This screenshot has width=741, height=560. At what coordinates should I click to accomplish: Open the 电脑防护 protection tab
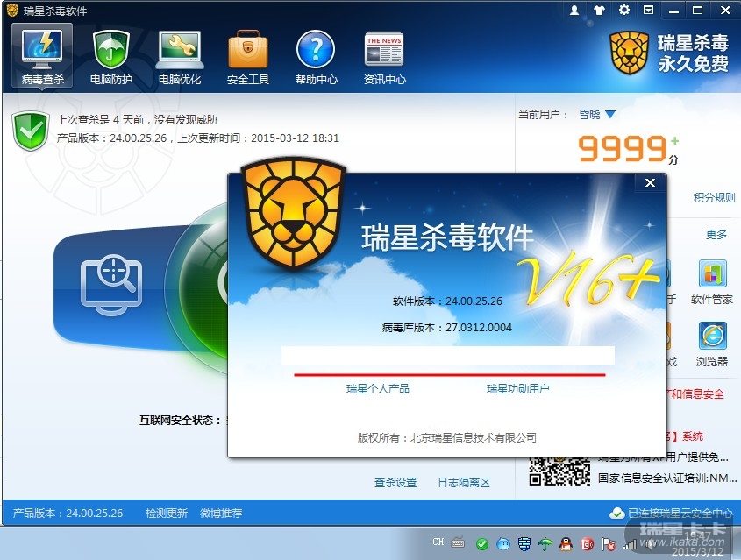[111, 56]
